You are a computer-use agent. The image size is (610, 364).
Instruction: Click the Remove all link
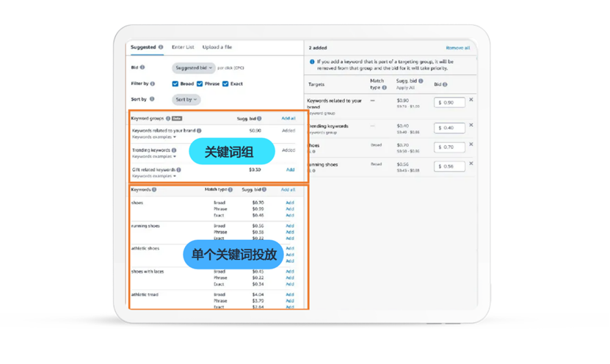457,48
